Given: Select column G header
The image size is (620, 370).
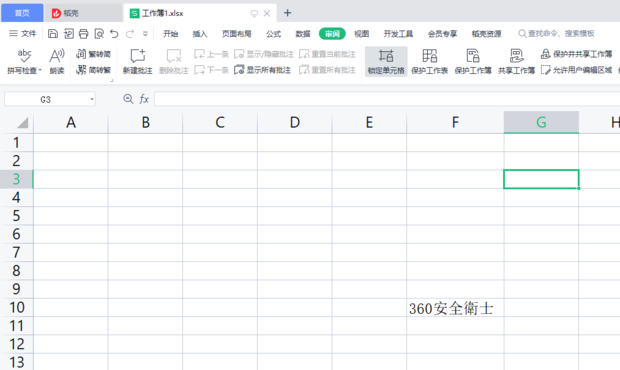Looking at the screenshot, I should (541, 123).
